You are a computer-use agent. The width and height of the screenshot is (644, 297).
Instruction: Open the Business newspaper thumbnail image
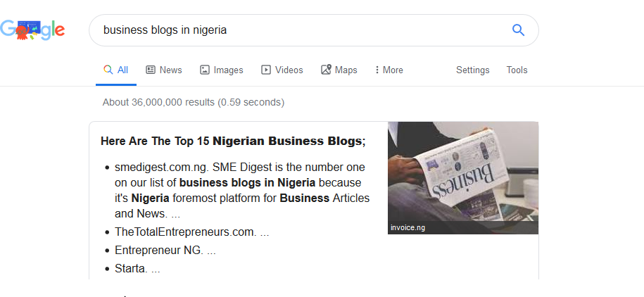(463, 172)
